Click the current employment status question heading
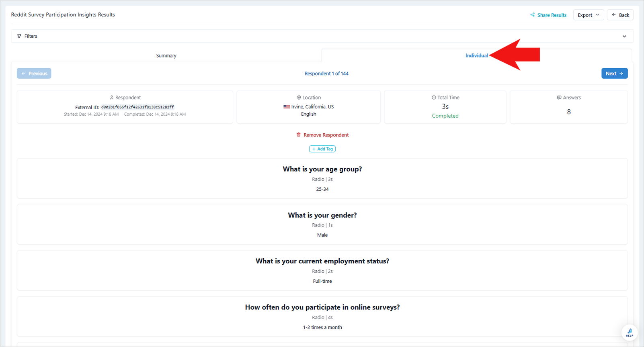This screenshot has width=644, height=347. click(322, 261)
